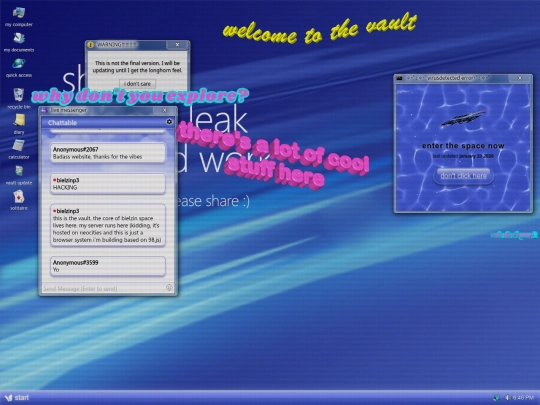The width and height of the screenshot is (540, 405).
Task: Open the my computer desktop icon
Action: (19, 13)
